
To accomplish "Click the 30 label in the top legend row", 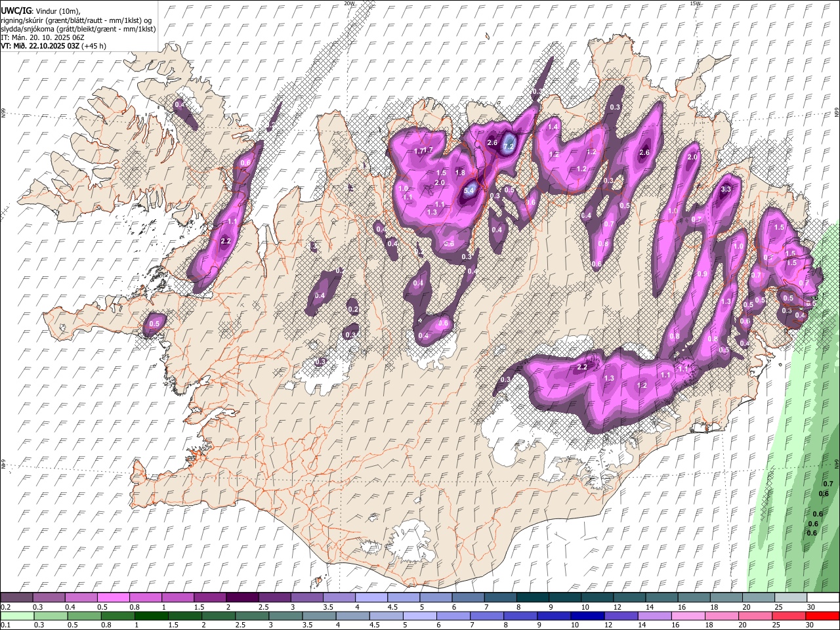I will coord(811,607).
